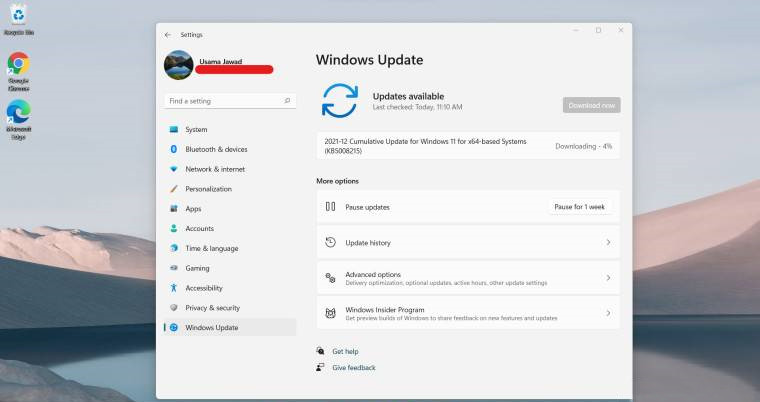Click the Apps icon in the sidebar

click(x=174, y=209)
